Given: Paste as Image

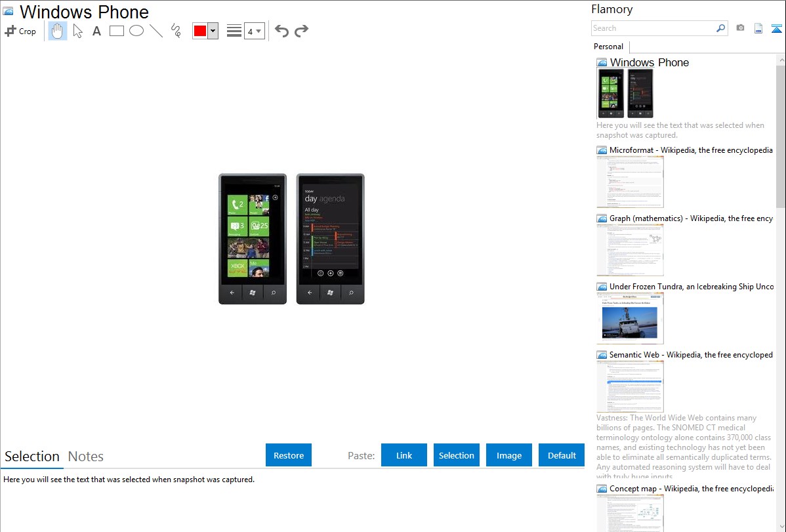Looking at the screenshot, I should 508,455.
